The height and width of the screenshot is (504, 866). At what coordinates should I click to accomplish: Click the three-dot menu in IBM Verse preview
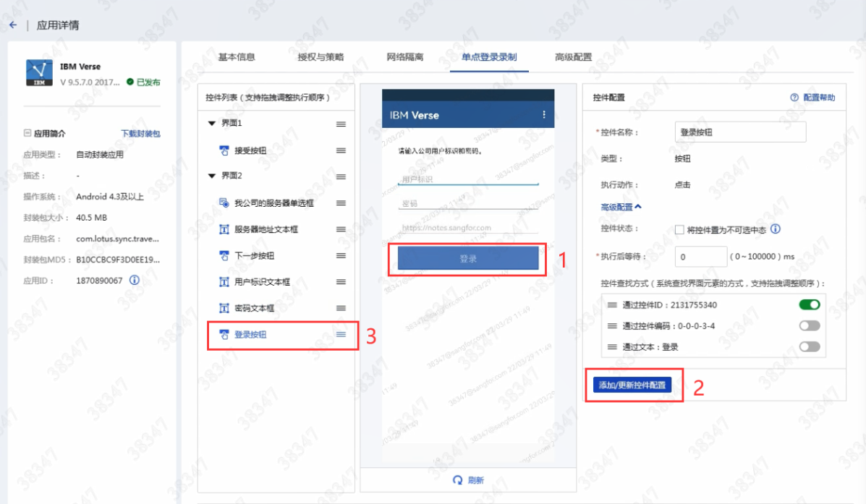[x=544, y=115]
